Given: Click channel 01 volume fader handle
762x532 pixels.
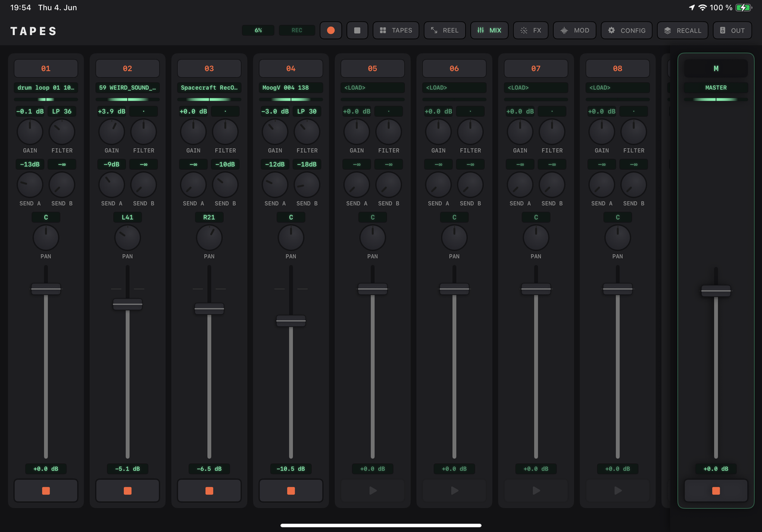Looking at the screenshot, I should (46, 289).
